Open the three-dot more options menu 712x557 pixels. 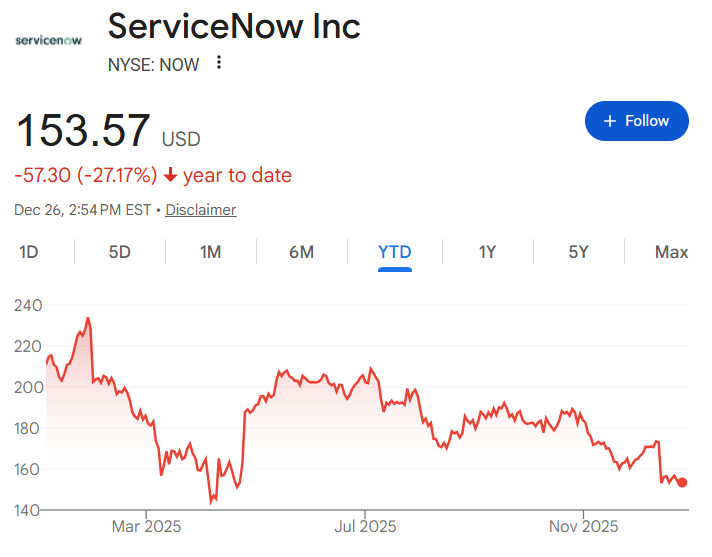pos(219,64)
